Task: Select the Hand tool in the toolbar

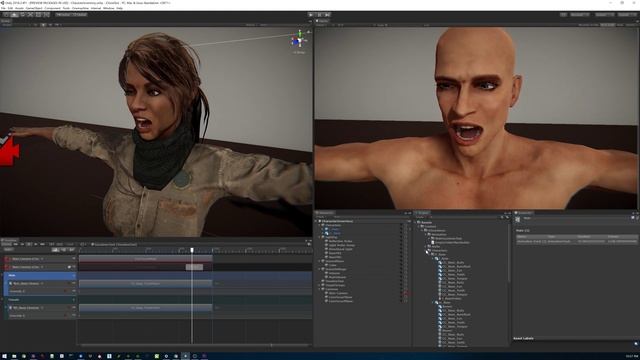Action: (x=6, y=15)
